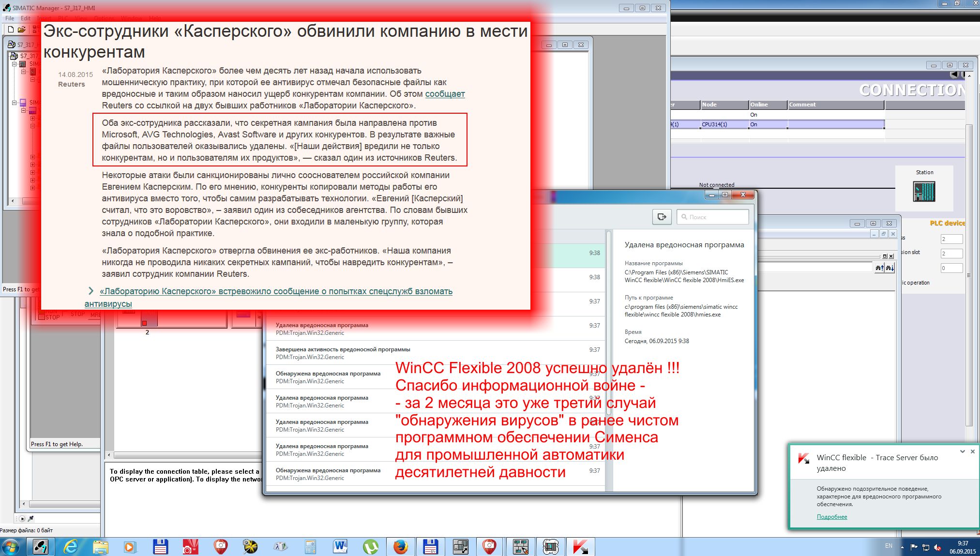Click the Station icon in Connections panel
980x556 pixels.
pos(924,192)
